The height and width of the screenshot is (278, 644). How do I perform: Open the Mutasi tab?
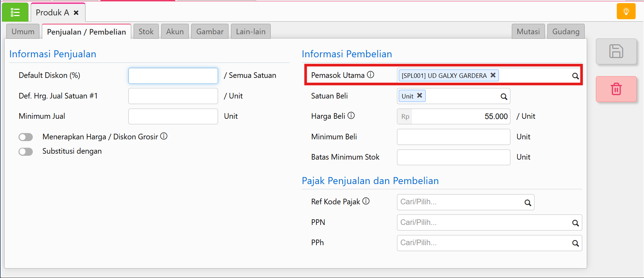pyautogui.click(x=528, y=31)
